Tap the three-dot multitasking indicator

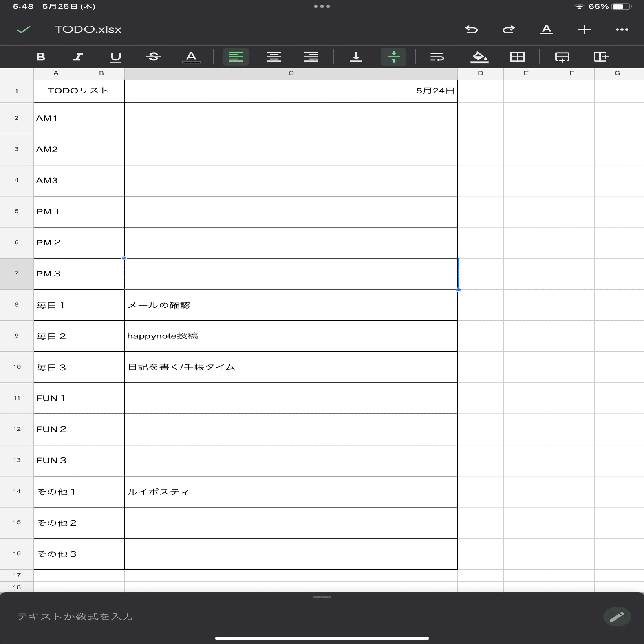[322, 7]
